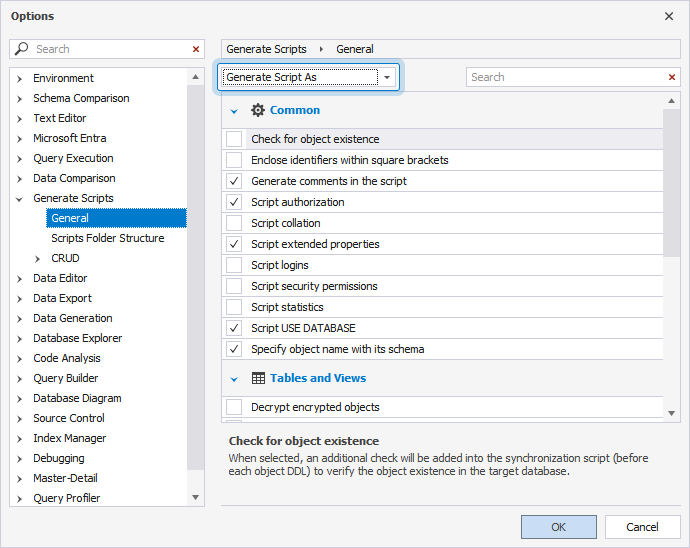Select Scripts Folder Structure in tree
Viewport: 690px width, 548px height.
pyautogui.click(x=107, y=238)
